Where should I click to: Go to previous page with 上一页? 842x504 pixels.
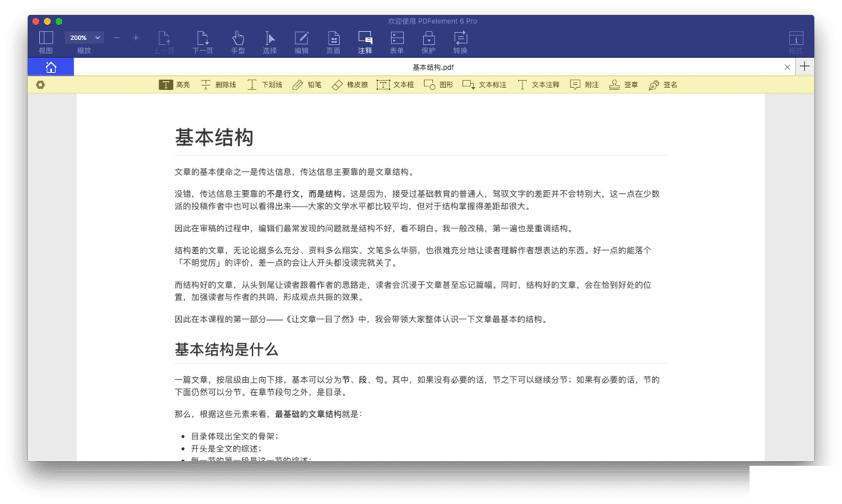point(165,42)
